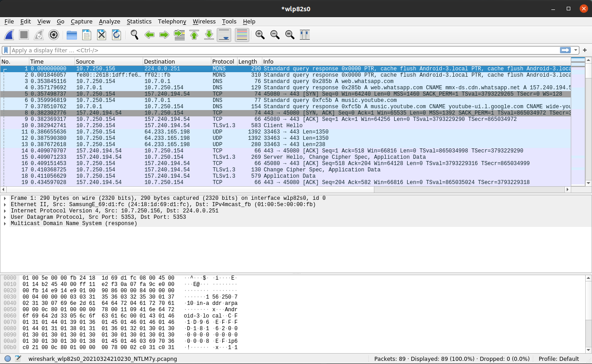
Task: Open the Statistics menu
Action: [139, 21]
